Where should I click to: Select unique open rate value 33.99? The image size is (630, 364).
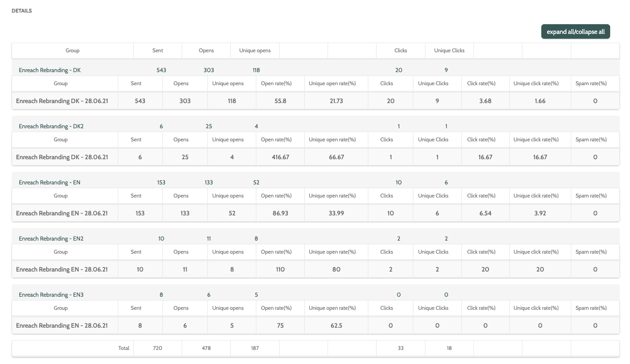pyautogui.click(x=336, y=213)
